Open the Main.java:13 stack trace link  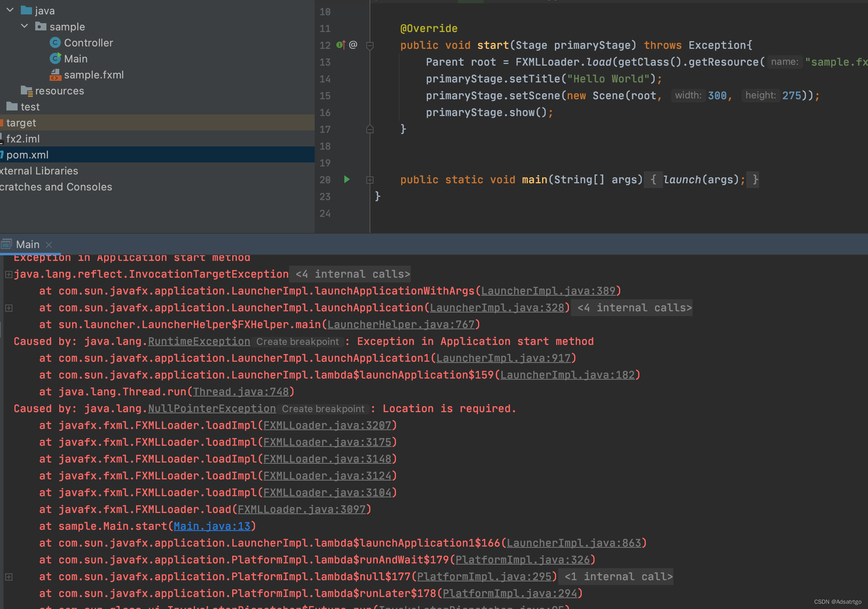click(212, 526)
